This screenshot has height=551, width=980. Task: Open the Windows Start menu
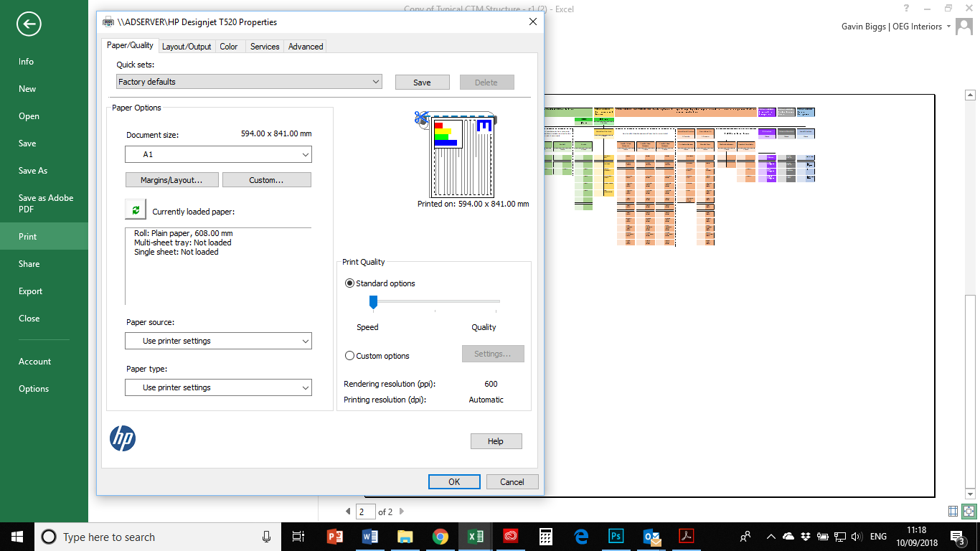tap(17, 536)
